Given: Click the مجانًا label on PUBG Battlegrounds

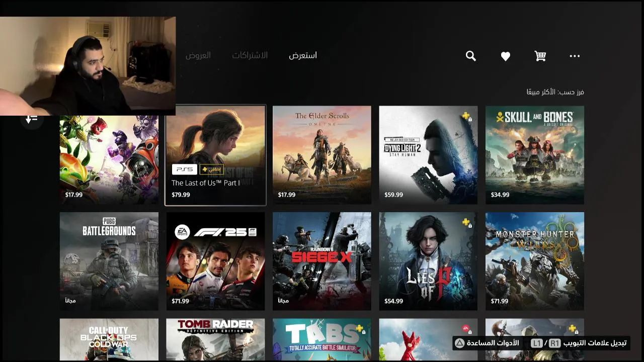Looking at the screenshot, I should click(70, 301).
